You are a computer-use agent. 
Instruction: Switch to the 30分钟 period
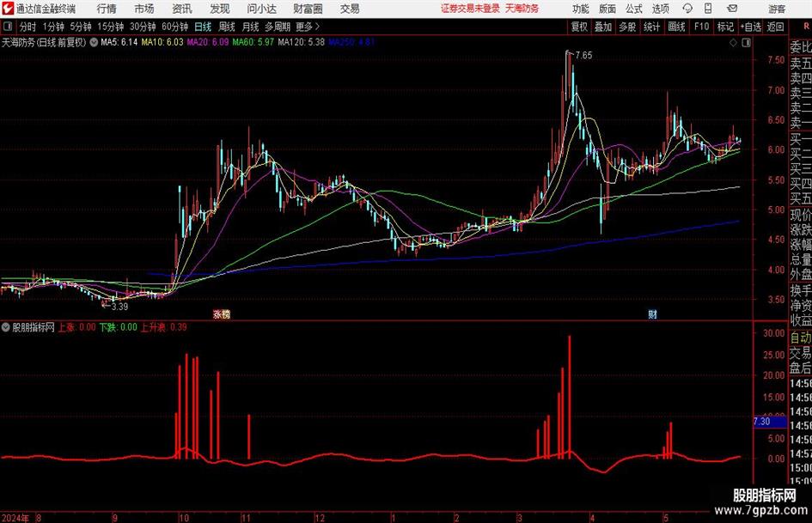tap(143, 27)
